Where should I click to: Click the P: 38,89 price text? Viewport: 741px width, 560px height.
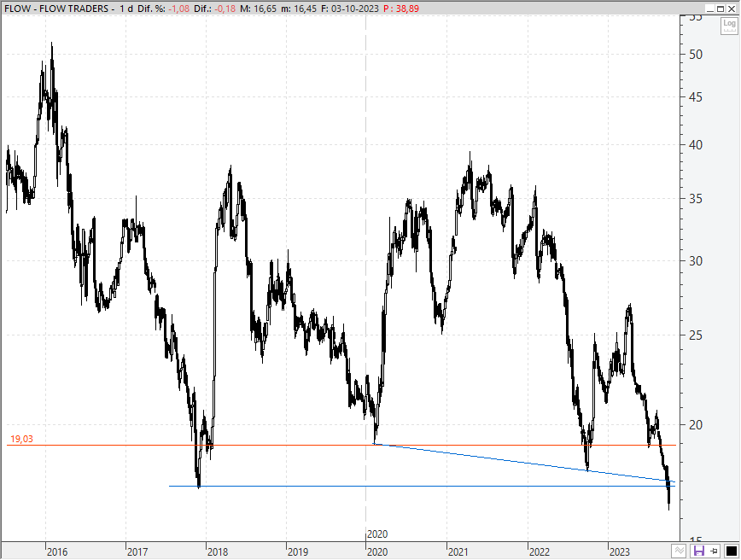click(401, 9)
